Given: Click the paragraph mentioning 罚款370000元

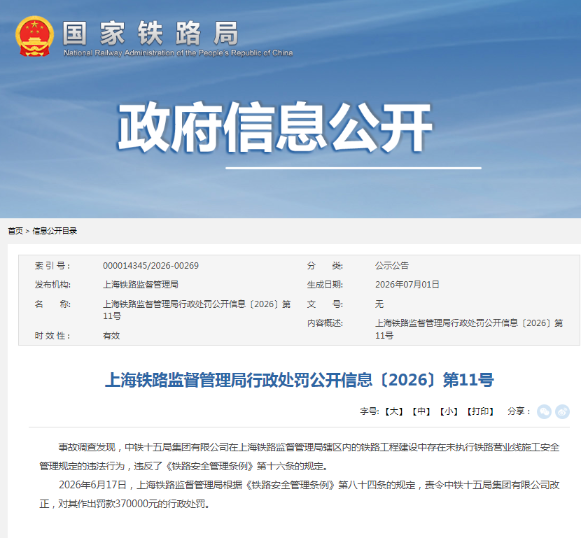Looking at the screenshot, I should click(x=299, y=494).
